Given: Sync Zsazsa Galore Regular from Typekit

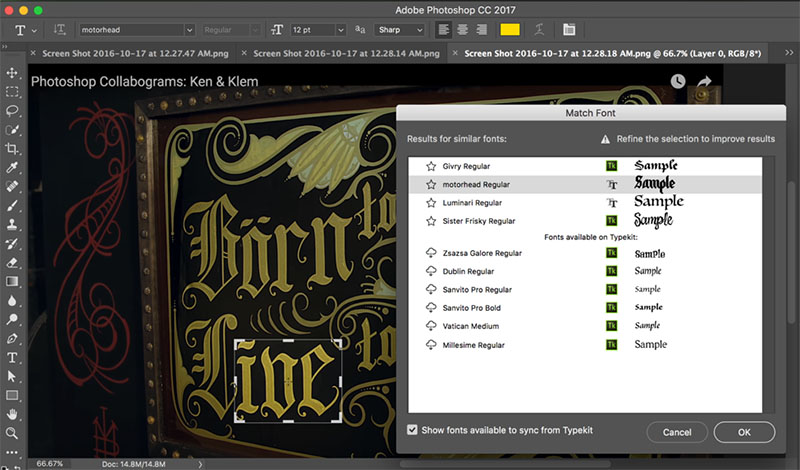Looking at the screenshot, I should click(x=431, y=253).
